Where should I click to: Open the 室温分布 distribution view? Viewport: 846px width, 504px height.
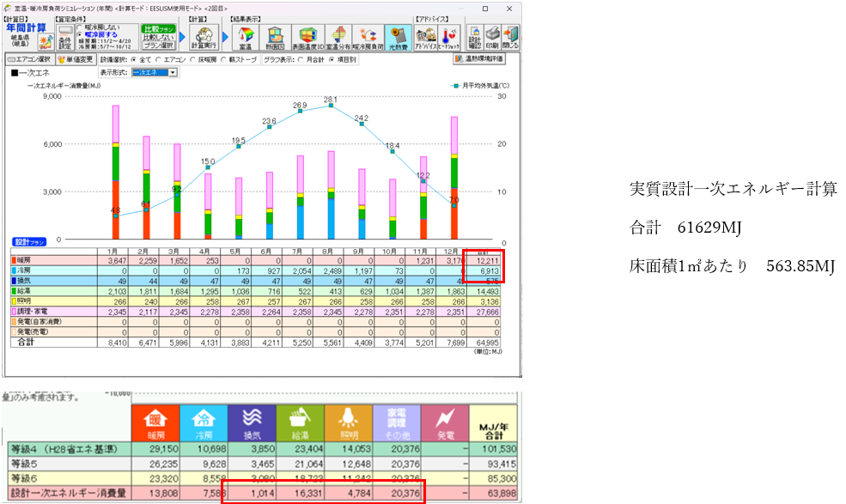[x=338, y=37]
